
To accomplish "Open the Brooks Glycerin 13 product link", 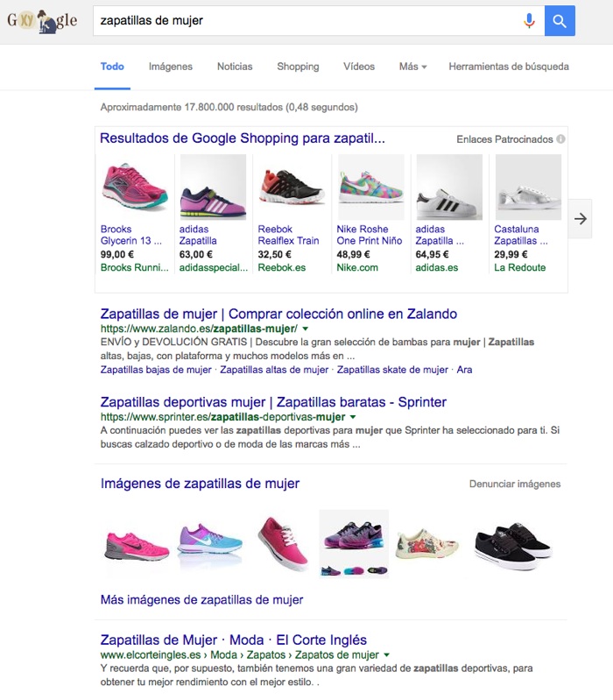I will point(131,235).
